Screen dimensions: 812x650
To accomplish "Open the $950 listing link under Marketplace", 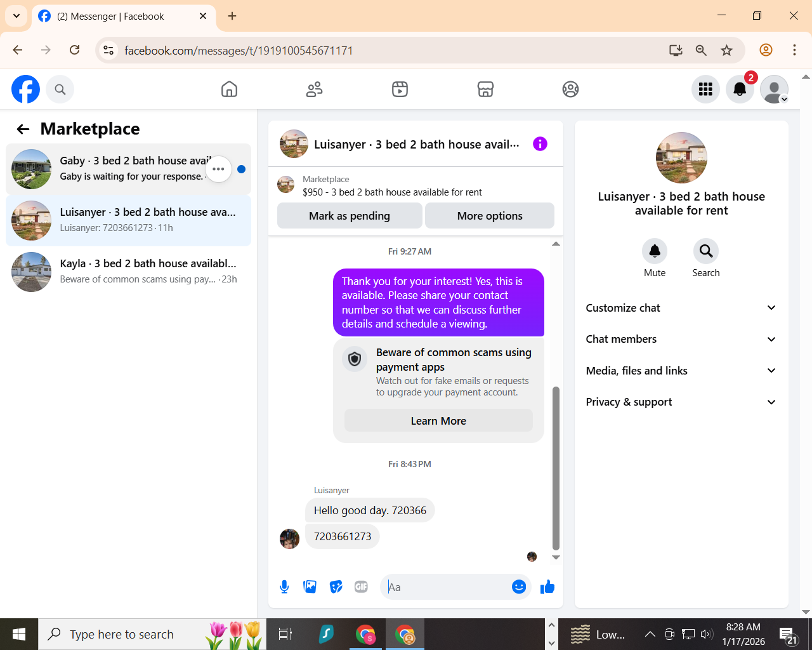I will (392, 192).
